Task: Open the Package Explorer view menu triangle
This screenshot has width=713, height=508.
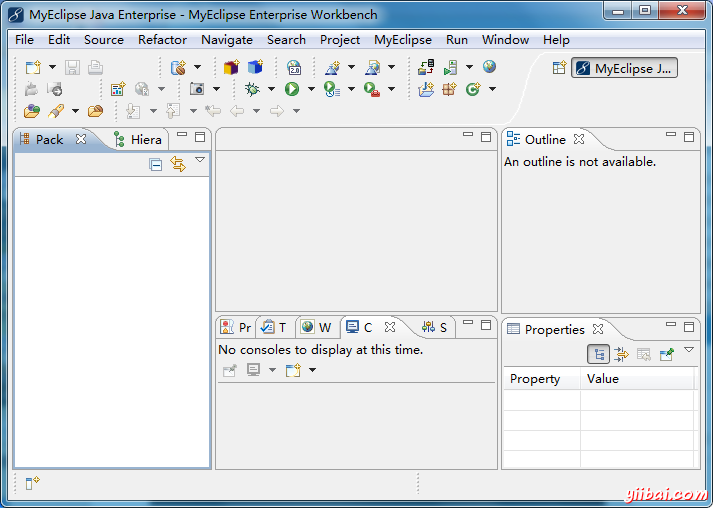Action: [200, 160]
